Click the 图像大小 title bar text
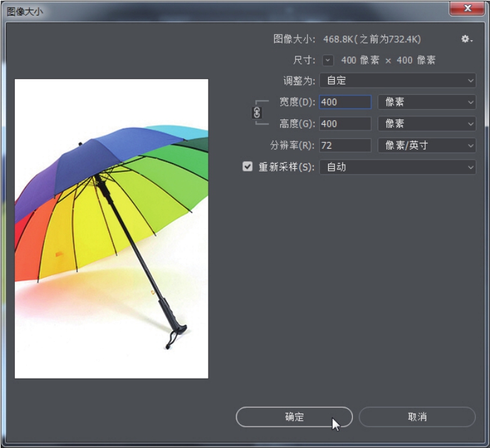This screenshot has height=448, width=490. point(25,12)
